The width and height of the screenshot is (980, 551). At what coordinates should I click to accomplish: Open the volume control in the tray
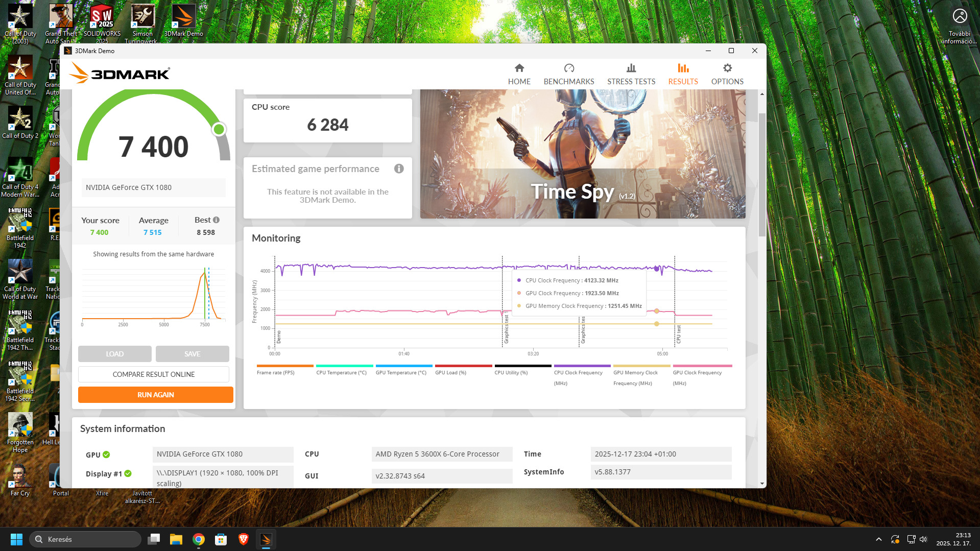(x=923, y=539)
